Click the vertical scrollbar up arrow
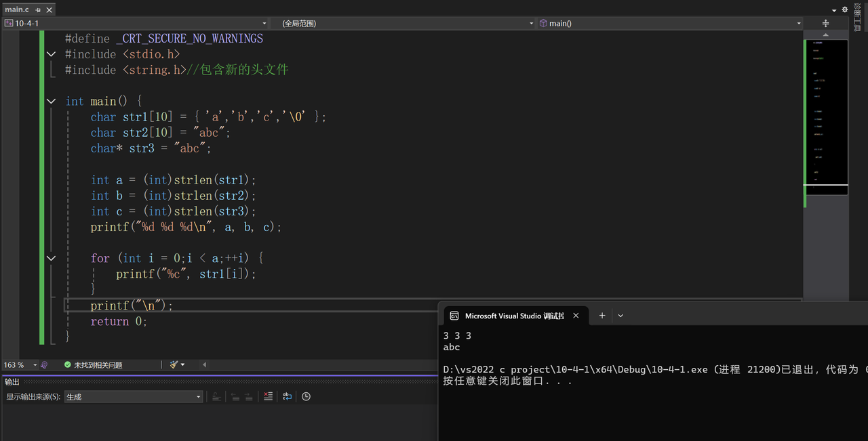Screen dimensions: 868x441 [x=825, y=34]
